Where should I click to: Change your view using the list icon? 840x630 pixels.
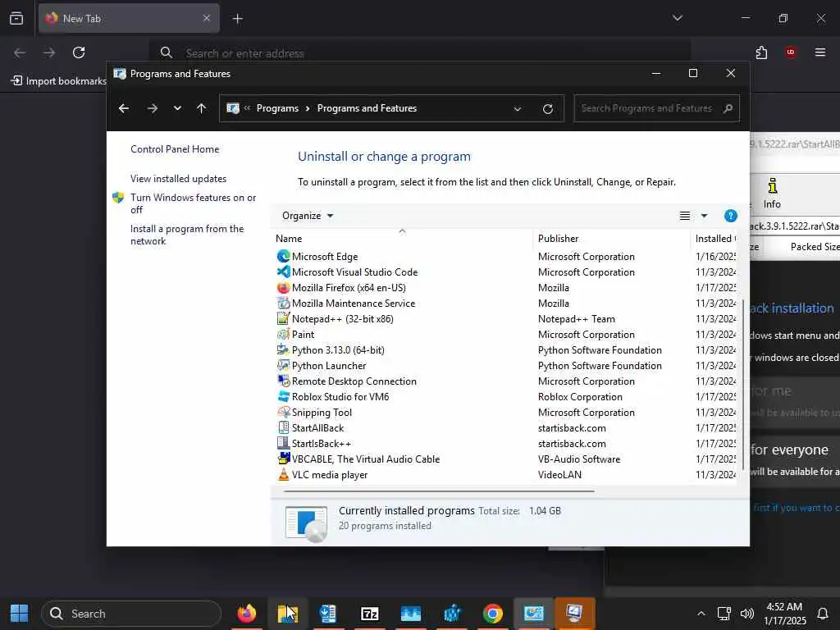[685, 216]
